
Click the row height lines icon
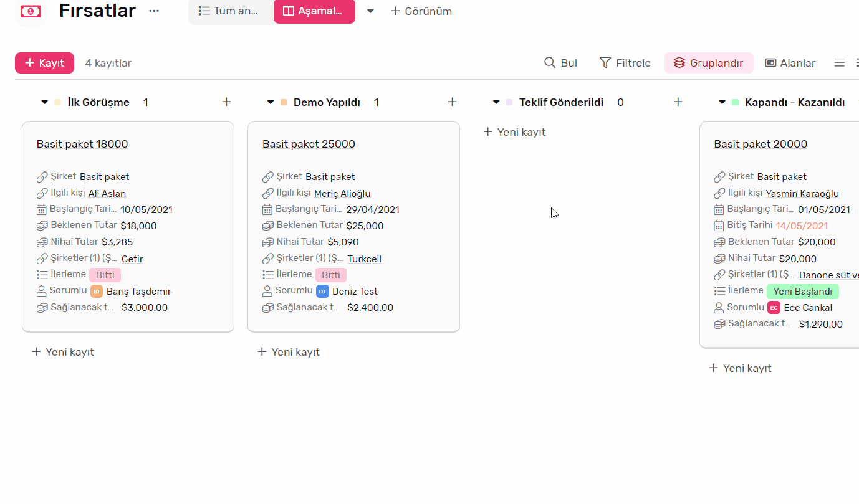840,63
